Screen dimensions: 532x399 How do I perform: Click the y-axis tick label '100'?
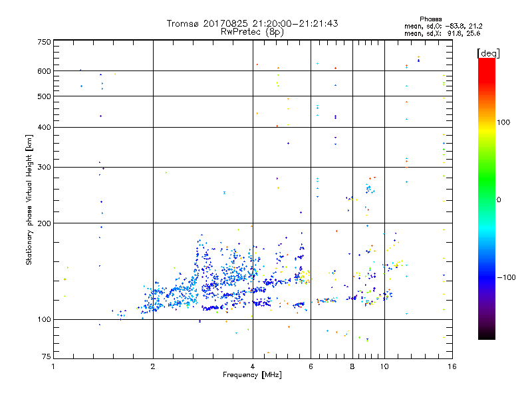click(44, 320)
